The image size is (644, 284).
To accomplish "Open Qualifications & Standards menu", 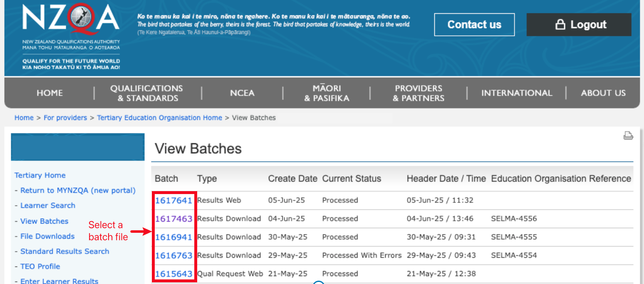I will pyautogui.click(x=146, y=93).
